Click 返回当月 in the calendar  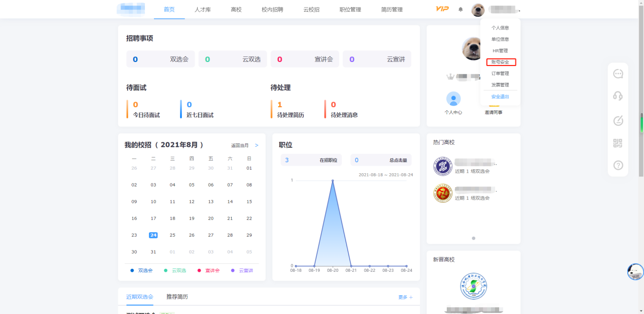tap(240, 145)
